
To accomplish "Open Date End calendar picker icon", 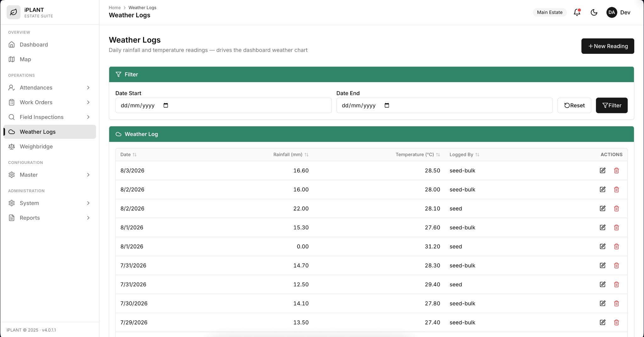I will (x=387, y=105).
